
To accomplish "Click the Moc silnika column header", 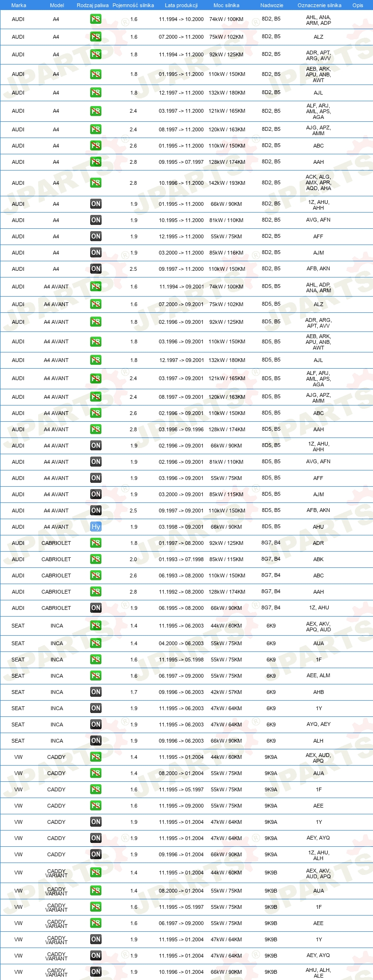I will coord(227,5).
